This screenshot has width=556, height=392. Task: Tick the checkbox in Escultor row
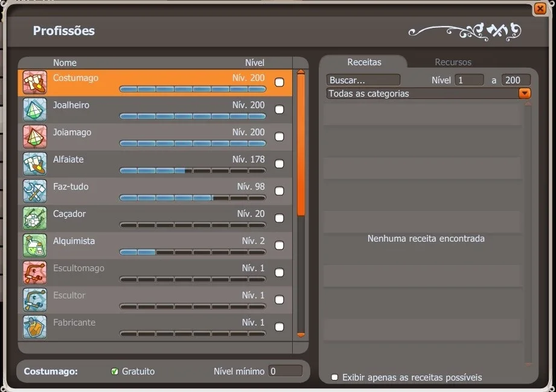pos(280,300)
